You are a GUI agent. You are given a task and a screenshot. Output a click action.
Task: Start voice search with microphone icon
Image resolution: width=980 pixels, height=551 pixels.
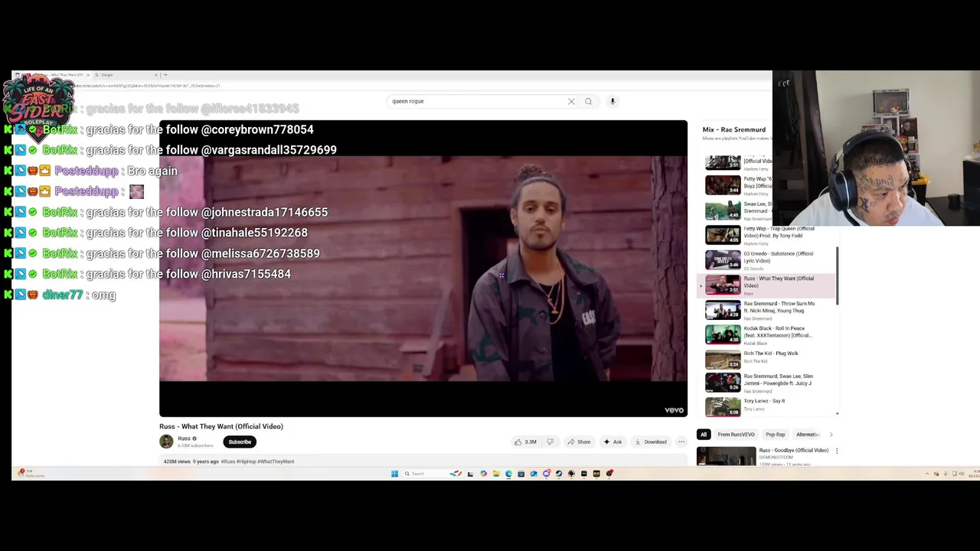[x=612, y=101]
